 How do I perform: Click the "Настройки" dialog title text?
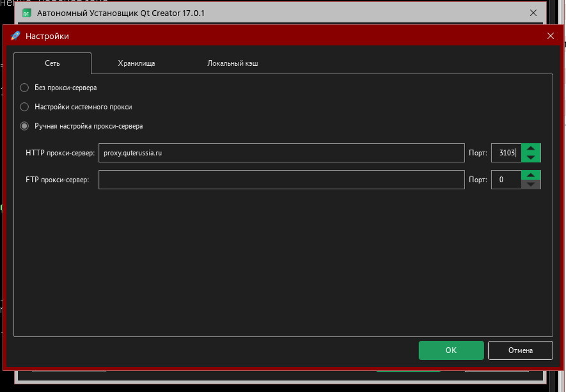[47, 36]
